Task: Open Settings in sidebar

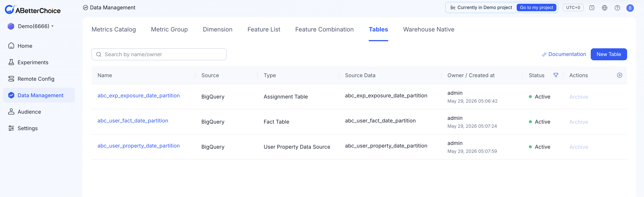Action: pyautogui.click(x=39, y=128)
